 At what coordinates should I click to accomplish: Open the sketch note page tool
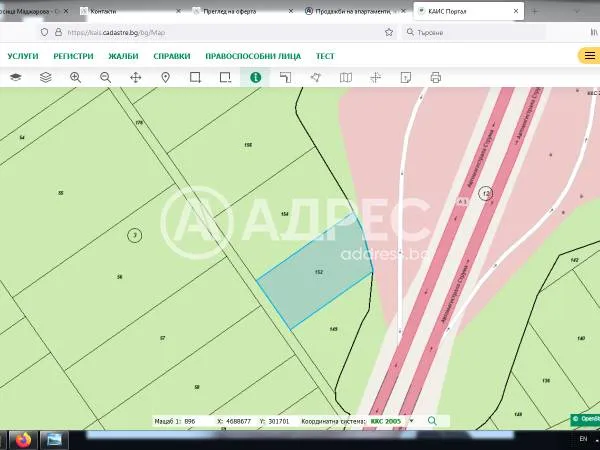(x=406, y=77)
